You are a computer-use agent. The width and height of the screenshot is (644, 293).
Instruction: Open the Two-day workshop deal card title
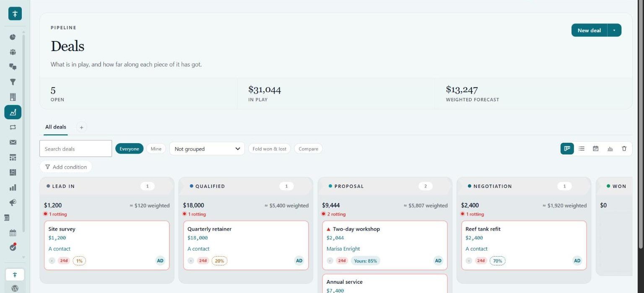(x=356, y=229)
